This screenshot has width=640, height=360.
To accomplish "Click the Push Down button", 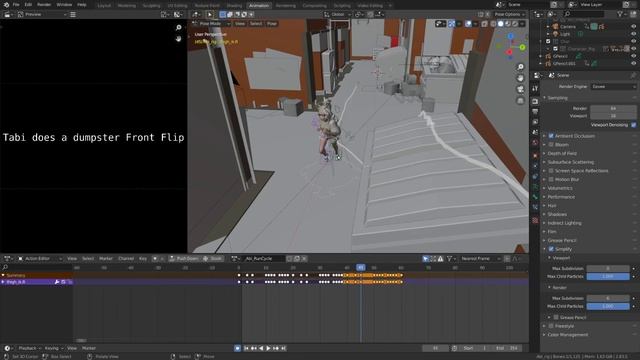I will pos(184,259).
